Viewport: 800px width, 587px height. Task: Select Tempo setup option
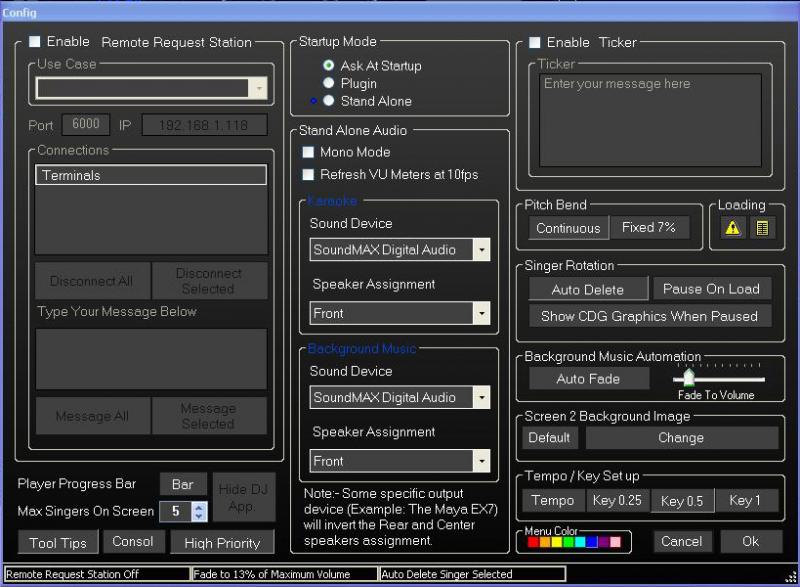tap(553, 500)
